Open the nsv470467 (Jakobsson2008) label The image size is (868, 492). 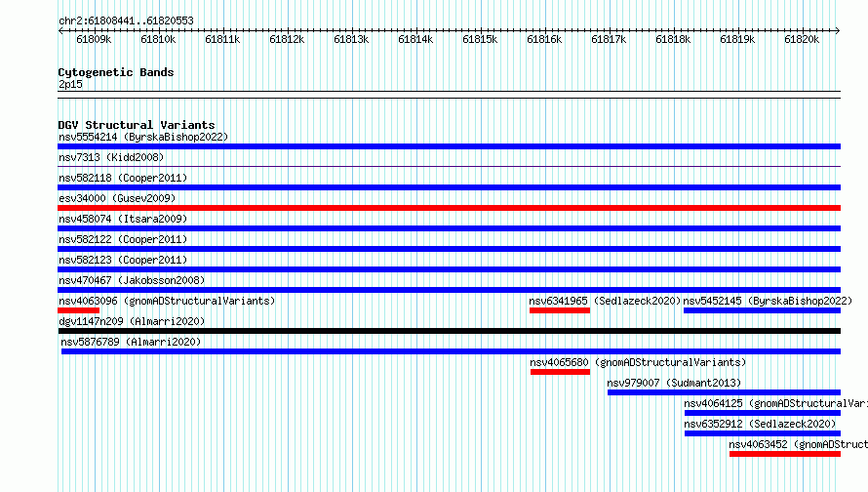(132, 280)
